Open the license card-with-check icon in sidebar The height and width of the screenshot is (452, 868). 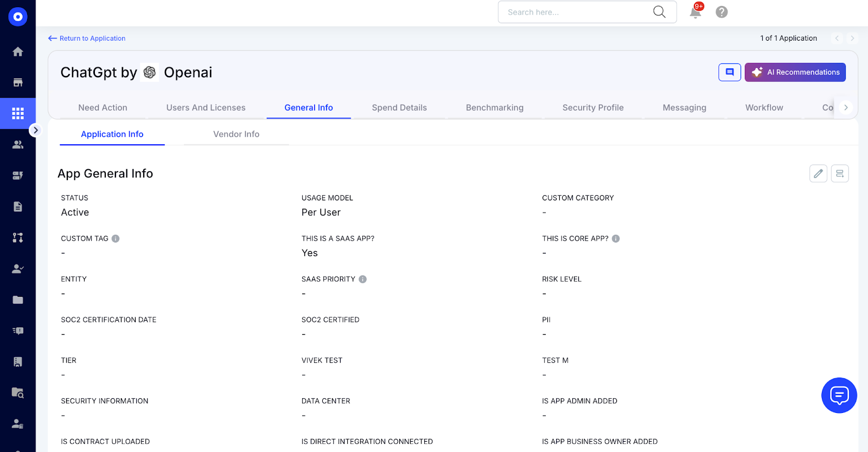pyautogui.click(x=18, y=175)
